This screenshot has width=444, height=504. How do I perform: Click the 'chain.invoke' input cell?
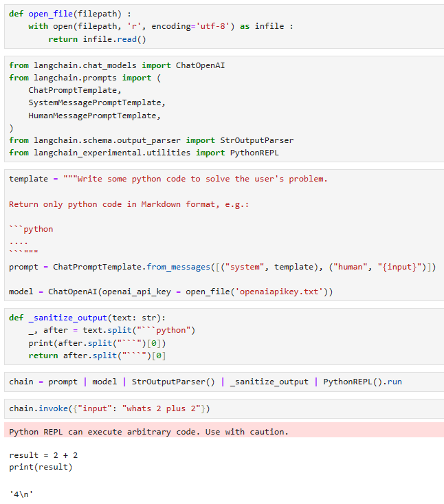pos(224,408)
